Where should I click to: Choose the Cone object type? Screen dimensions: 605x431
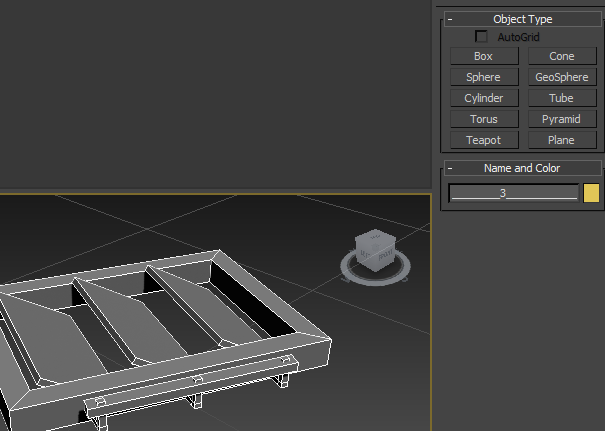561,56
